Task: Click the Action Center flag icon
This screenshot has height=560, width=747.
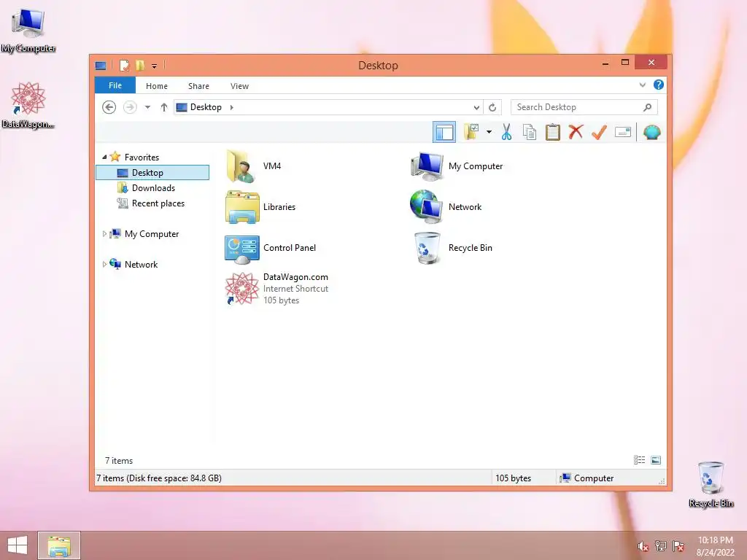Action: 678,546
